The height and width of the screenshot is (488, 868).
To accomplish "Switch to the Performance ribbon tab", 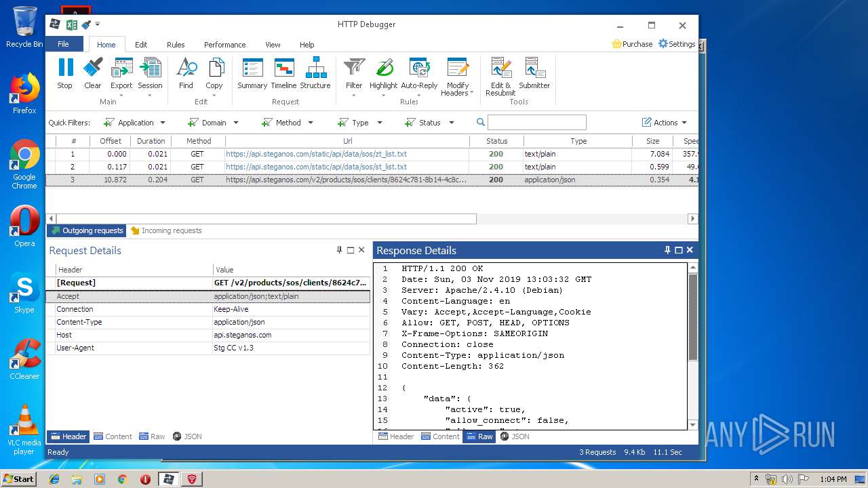I will (x=224, y=45).
